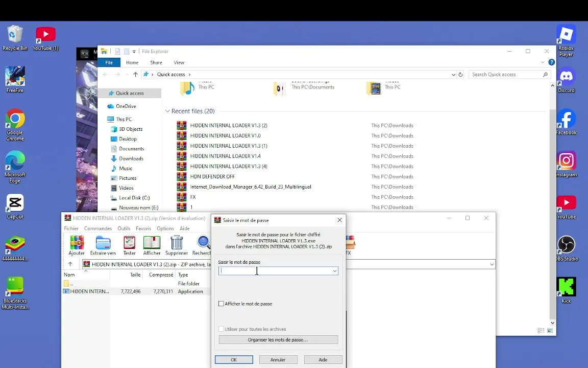Click WinRAR's Ajouter toolbar icon
Image resolution: width=588 pixels, height=368 pixels.
pyautogui.click(x=77, y=245)
